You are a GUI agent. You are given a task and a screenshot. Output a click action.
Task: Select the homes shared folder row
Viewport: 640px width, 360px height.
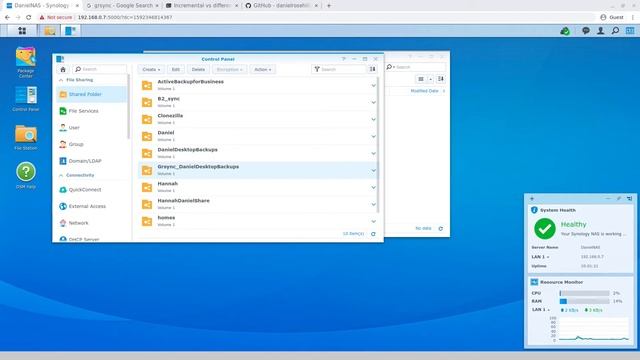[x=258, y=221]
